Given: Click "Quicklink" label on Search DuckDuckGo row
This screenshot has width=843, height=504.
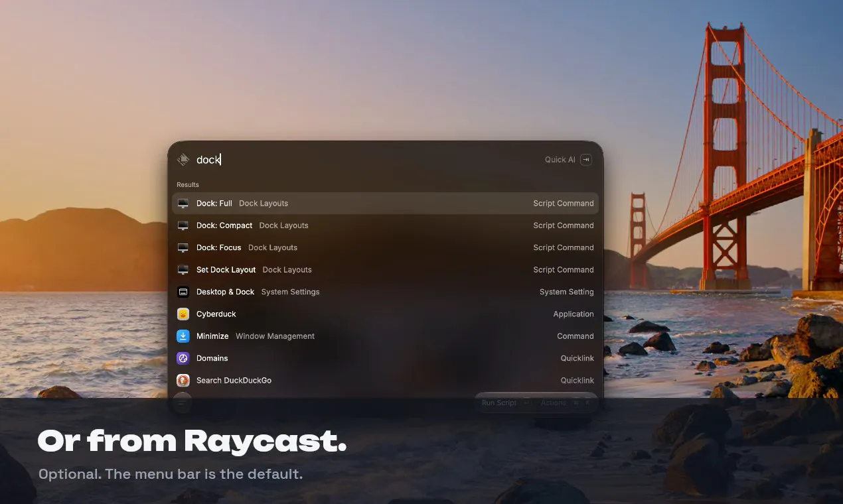Looking at the screenshot, I should point(577,380).
